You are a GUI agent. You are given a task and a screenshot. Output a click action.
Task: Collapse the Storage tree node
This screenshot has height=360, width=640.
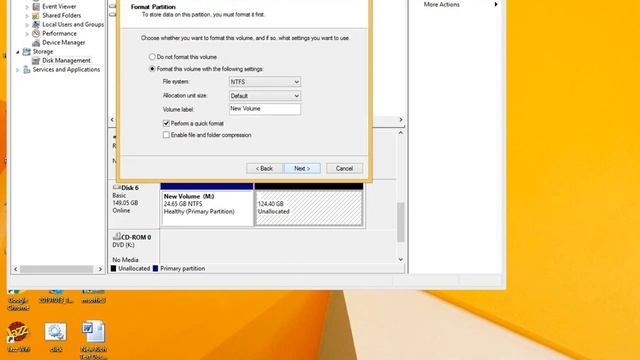(18, 52)
